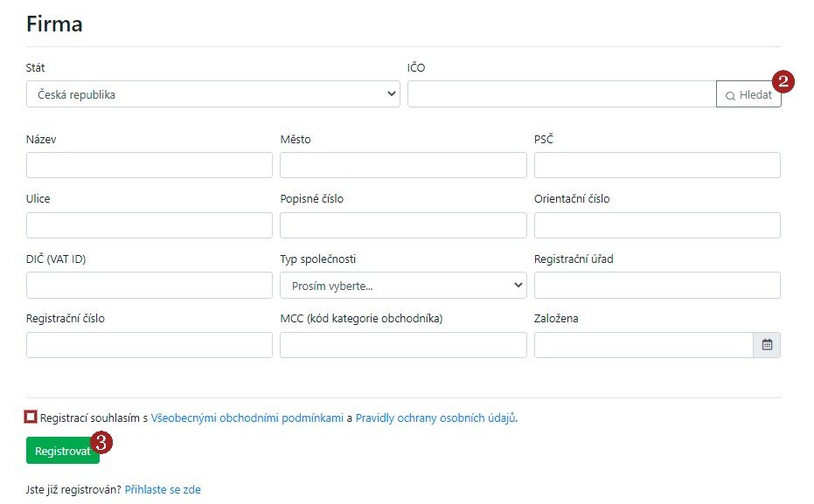Open the calendar picker for Založena
The height and width of the screenshot is (504, 814).
767,344
